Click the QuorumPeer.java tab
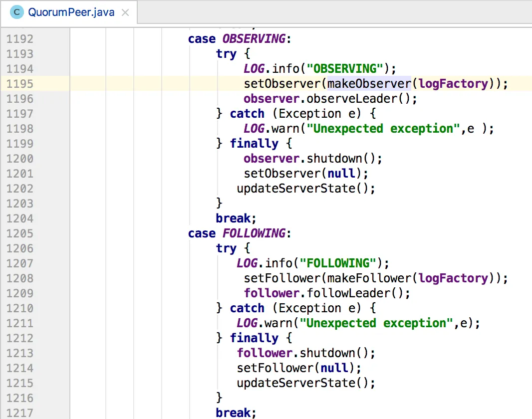The image size is (532, 419). click(x=70, y=12)
